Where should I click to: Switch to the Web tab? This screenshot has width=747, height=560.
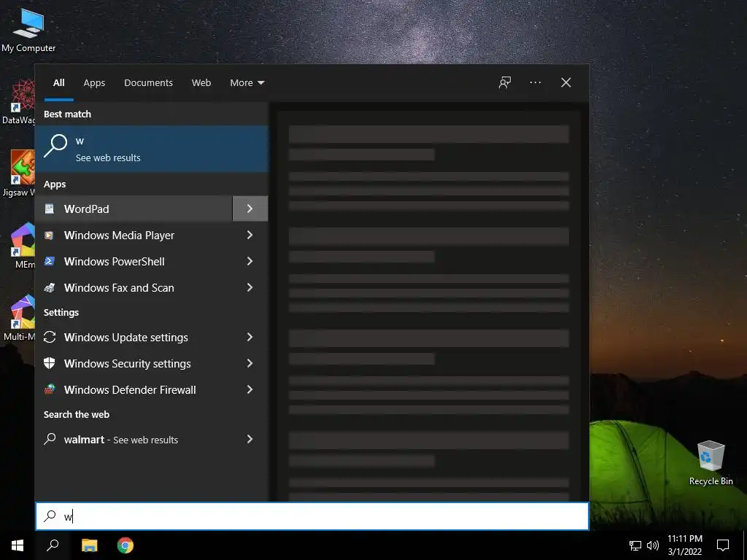(x=201, y=83)
